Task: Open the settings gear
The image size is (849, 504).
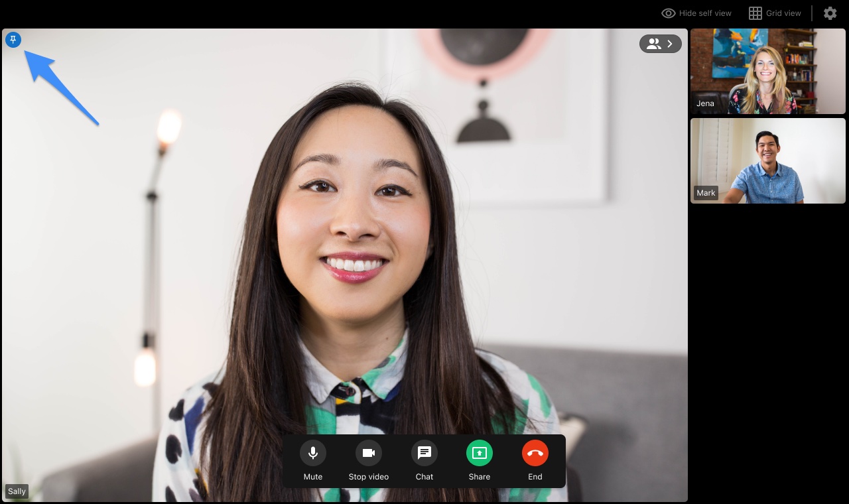Action: [830, 13]
